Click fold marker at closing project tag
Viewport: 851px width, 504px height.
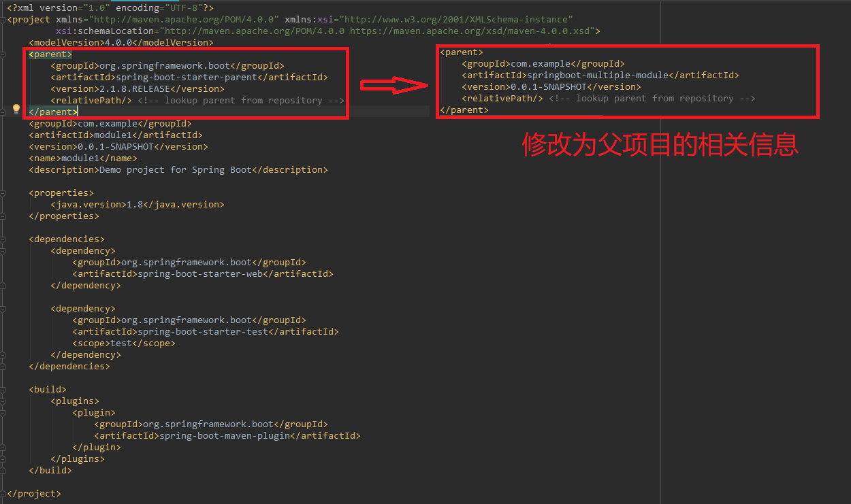[x=3, y=494]
